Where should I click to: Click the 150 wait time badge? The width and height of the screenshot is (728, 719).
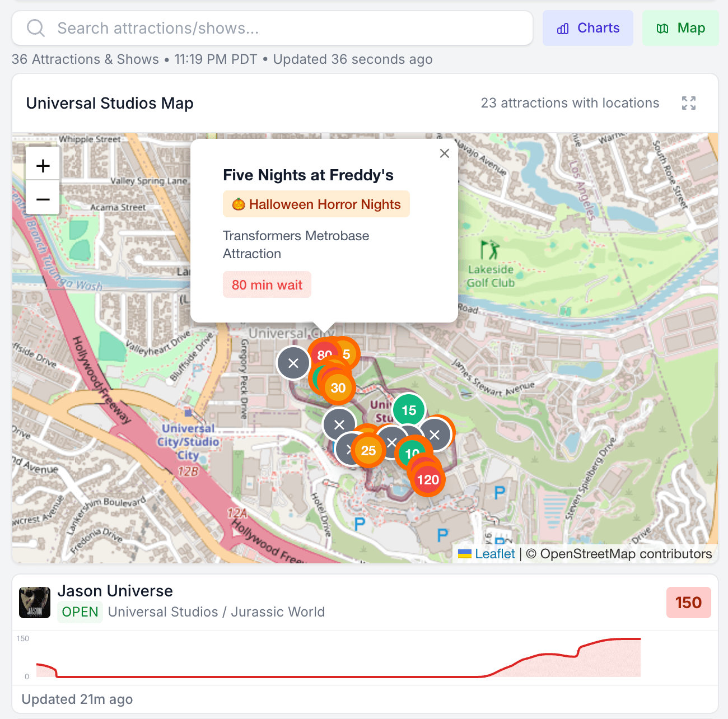tap(689, 603)
